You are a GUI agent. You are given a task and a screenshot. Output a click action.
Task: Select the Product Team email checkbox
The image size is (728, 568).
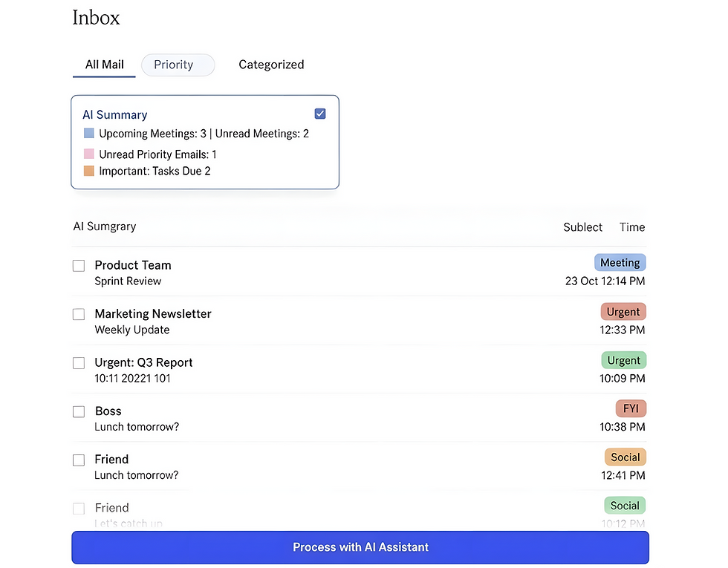click(x=79, y=265)
